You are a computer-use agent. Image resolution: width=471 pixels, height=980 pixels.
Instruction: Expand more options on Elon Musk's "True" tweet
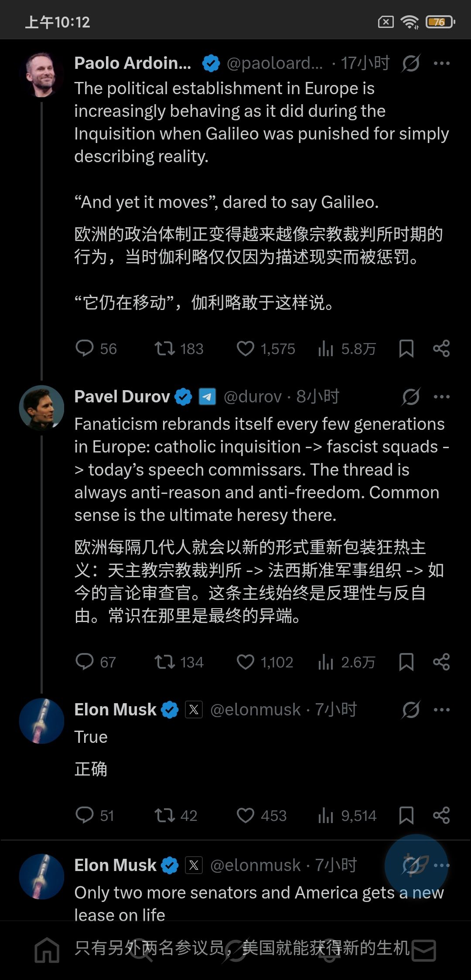pyautogui.click(x=441, y=710)
